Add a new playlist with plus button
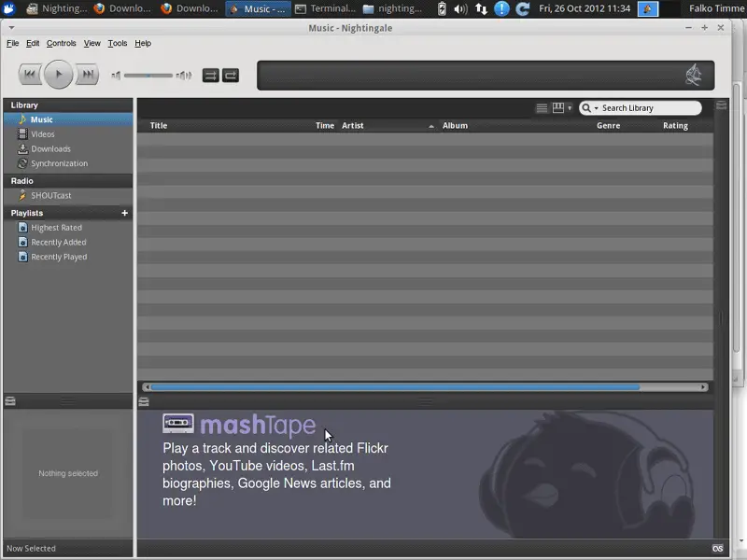 point(125,213)
